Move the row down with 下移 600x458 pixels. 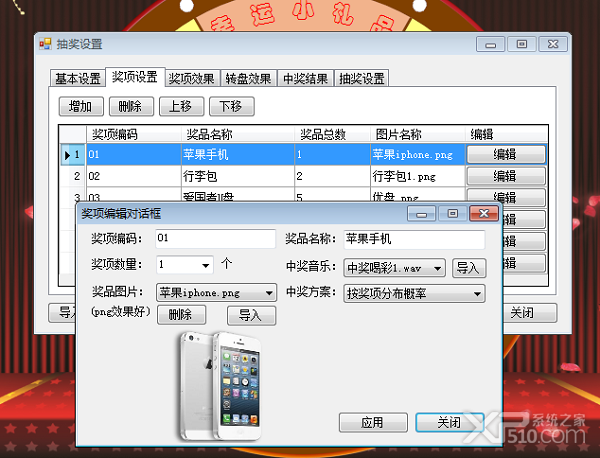pyautogui.click(x=232, y=106)
